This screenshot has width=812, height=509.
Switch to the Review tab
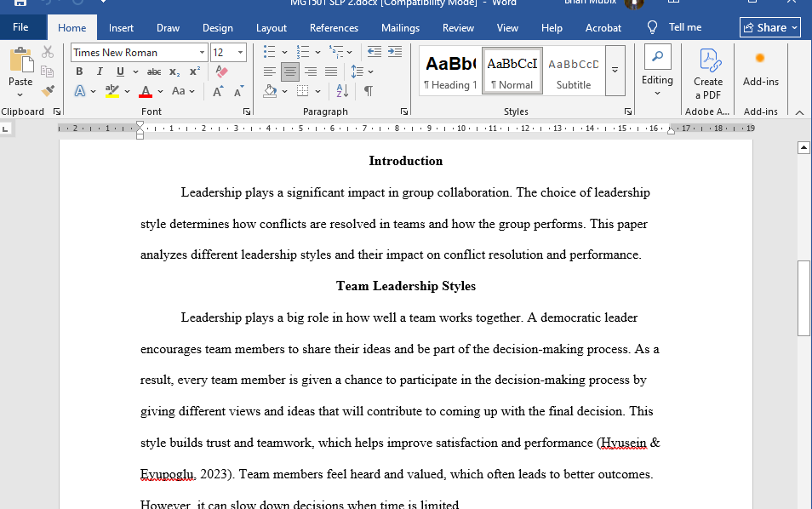pyautogui.click(x=458, y=28)
